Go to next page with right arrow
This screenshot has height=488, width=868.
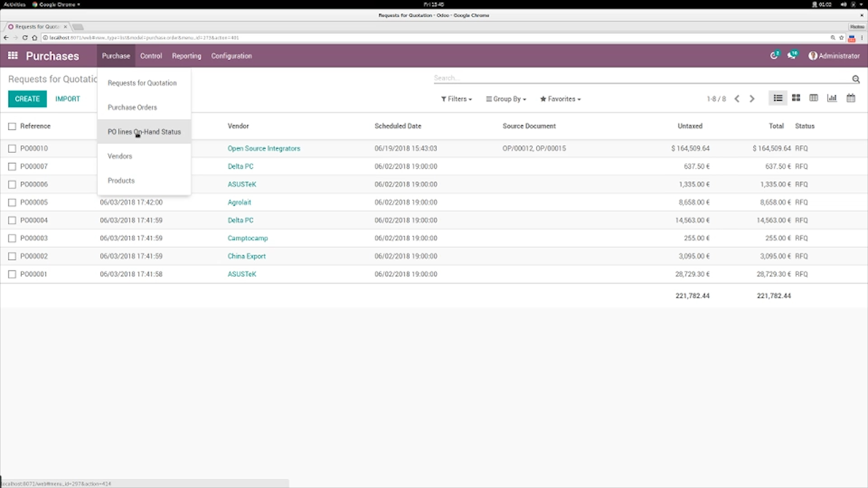(752, 99)
